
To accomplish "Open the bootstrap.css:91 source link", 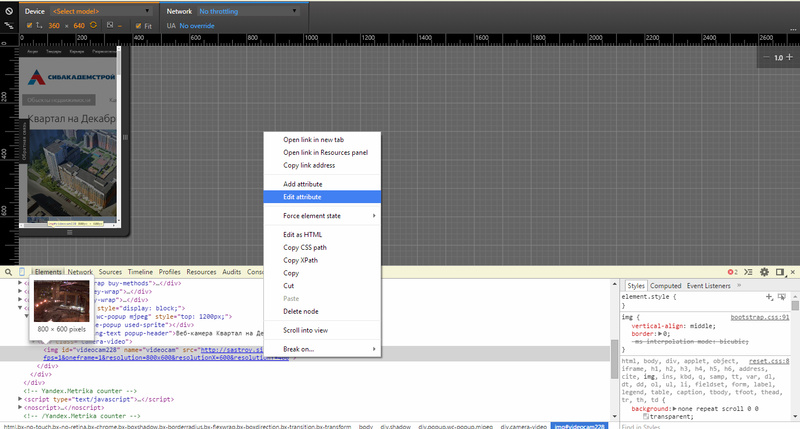I will (x=760, y=316).
